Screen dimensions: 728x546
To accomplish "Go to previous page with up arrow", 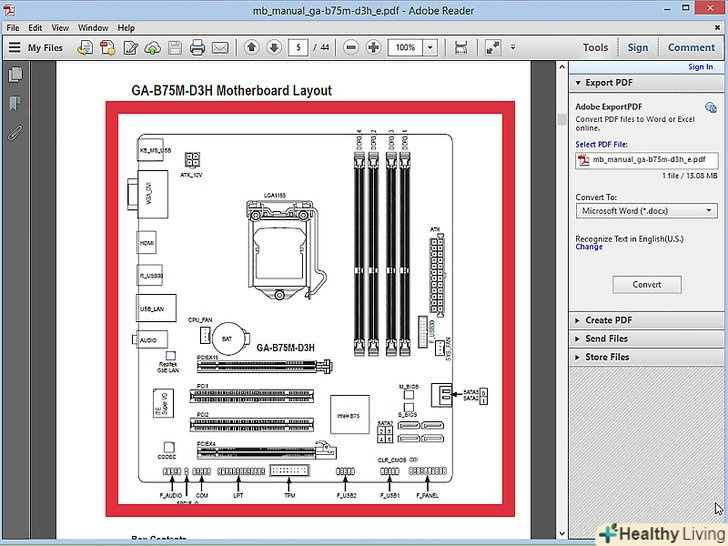I will [x=250, y=47].
